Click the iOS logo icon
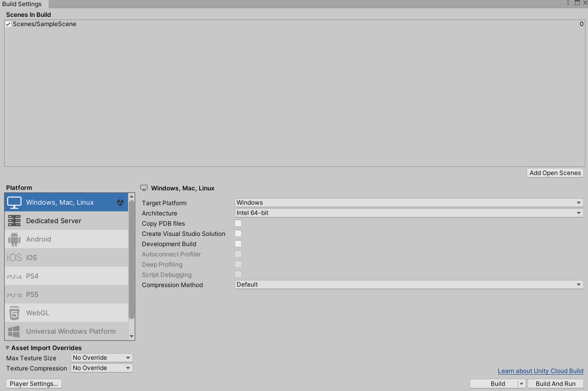Image resolution: width=588 pixels, height=391 pixels. click(x=14, y=257)
